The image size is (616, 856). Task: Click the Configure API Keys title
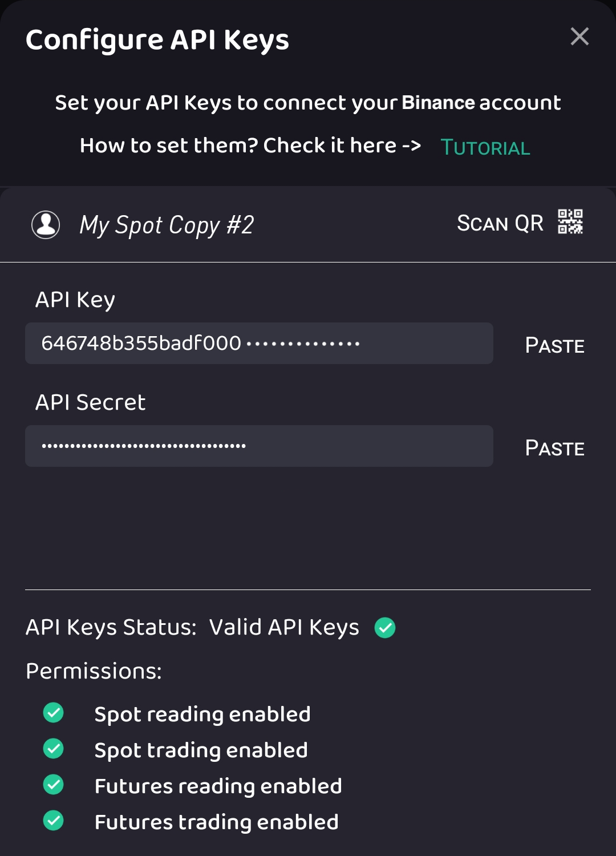157,39
